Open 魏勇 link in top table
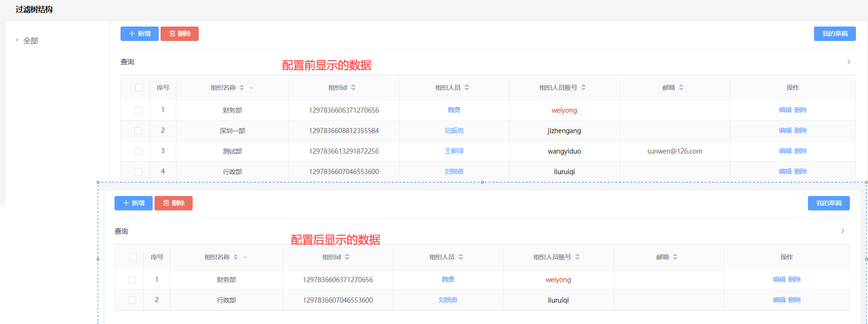 [454, 110]
